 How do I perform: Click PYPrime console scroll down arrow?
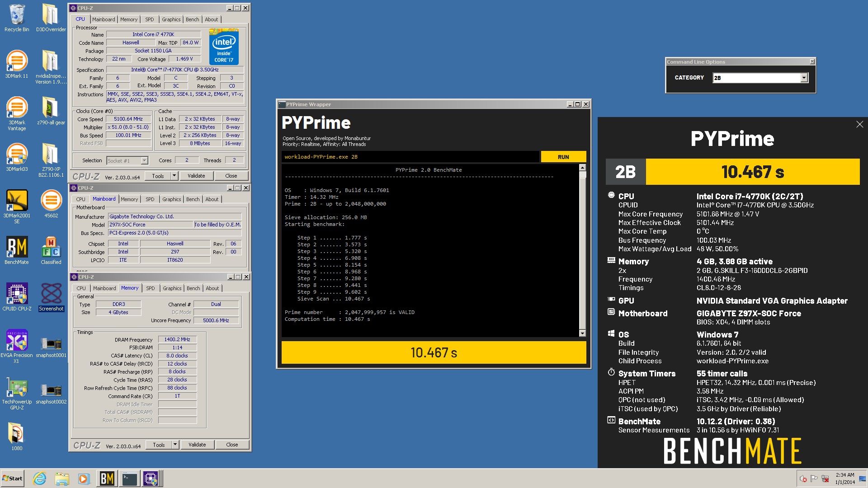click(x=583, y=333)
